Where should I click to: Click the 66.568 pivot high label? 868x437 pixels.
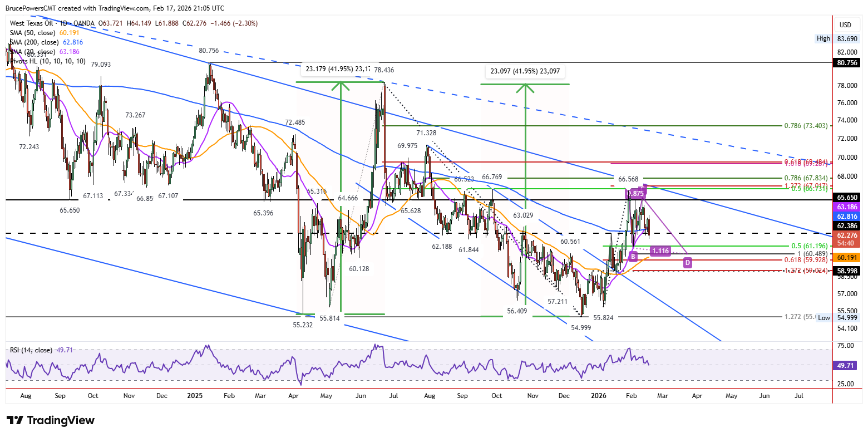point(629,179)
